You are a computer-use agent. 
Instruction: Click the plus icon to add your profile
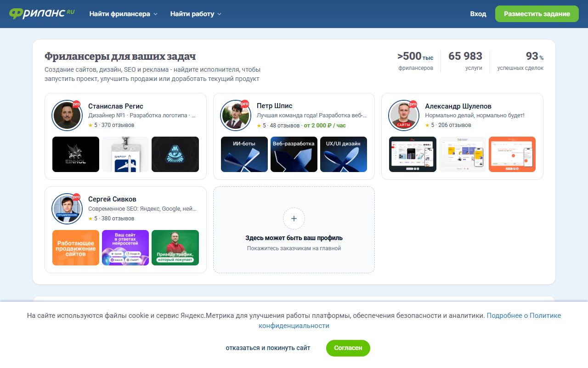(x=294, y=218)
